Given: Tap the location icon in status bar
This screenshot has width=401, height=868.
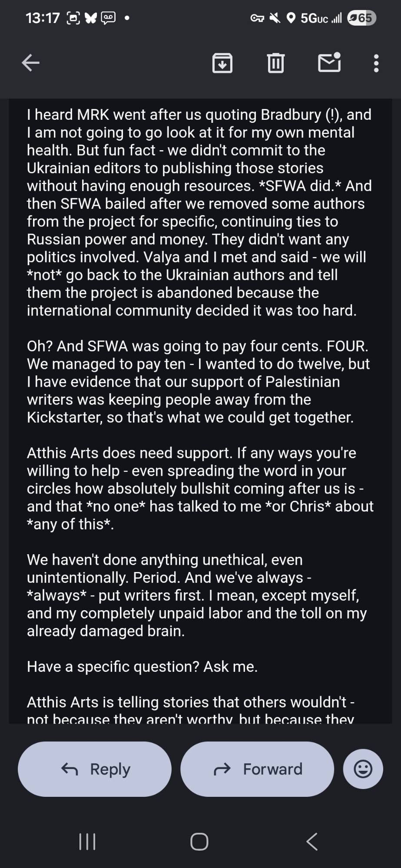Looking at the screenshot, I should click(x=291, y=18).
